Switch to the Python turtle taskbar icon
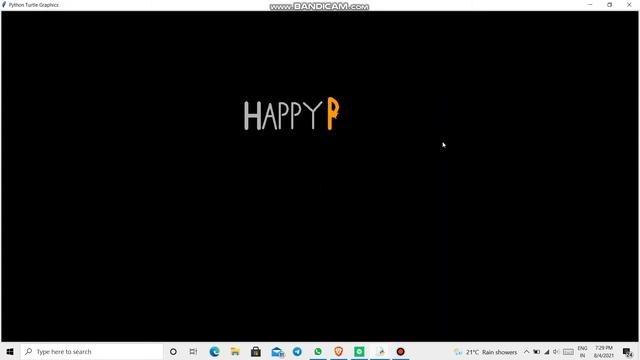The height and width of the screenshot is (360, 640). (x=380, y=351)
